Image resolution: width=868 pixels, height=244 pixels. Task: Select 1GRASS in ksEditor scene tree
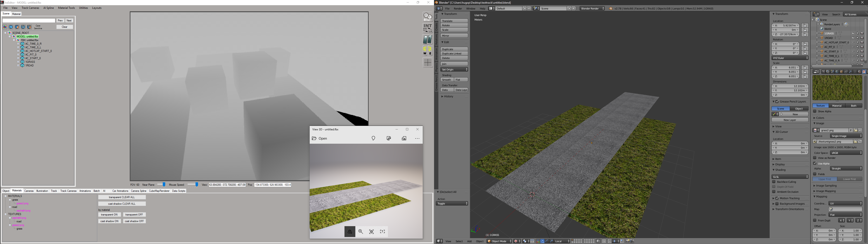tap(30, 62)
